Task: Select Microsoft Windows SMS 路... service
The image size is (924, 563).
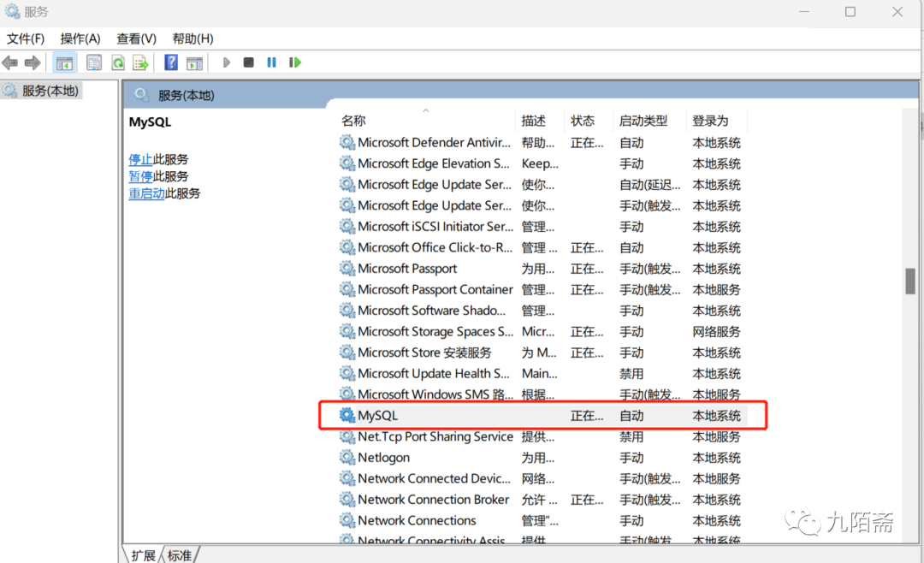Action: pos(542,394)
